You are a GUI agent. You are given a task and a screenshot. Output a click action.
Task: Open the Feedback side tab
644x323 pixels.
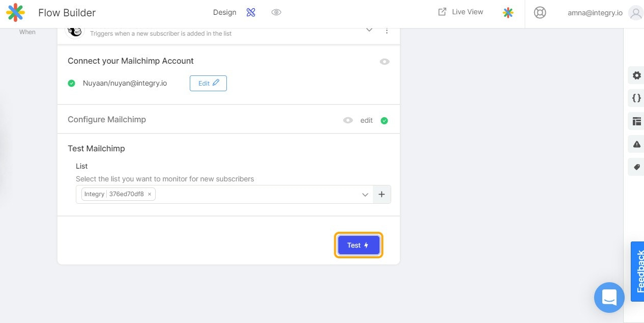click(637, 272)
